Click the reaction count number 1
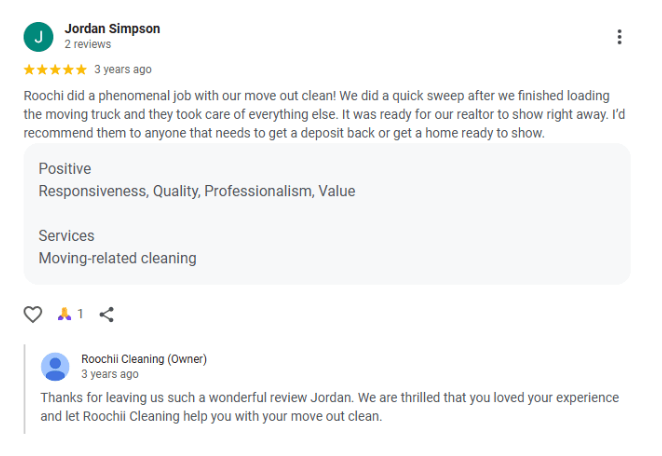The image size is (662, 456). coord(80,314)
